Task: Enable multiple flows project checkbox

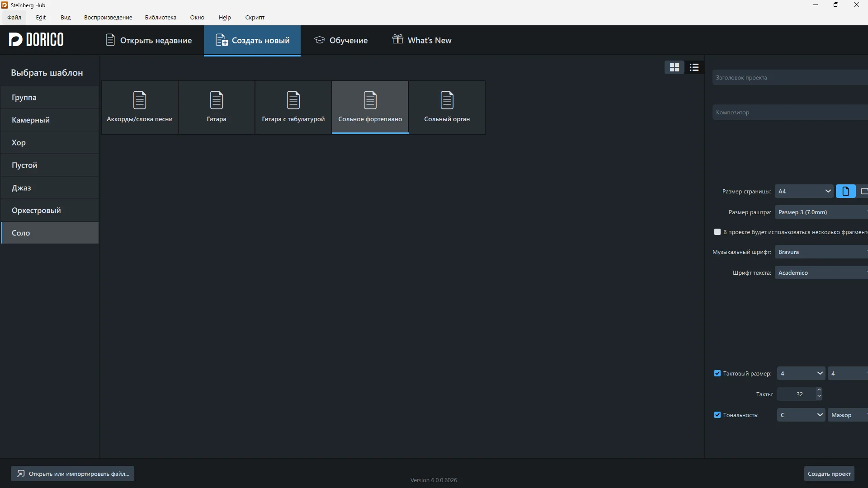Action: click(x=717, y=232)
